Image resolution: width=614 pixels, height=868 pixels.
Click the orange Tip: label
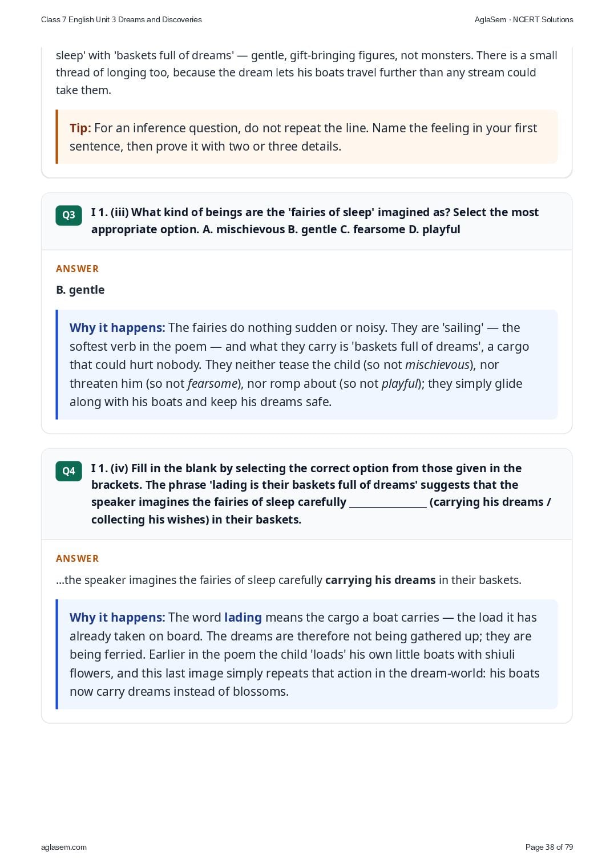tap(80, 128)
